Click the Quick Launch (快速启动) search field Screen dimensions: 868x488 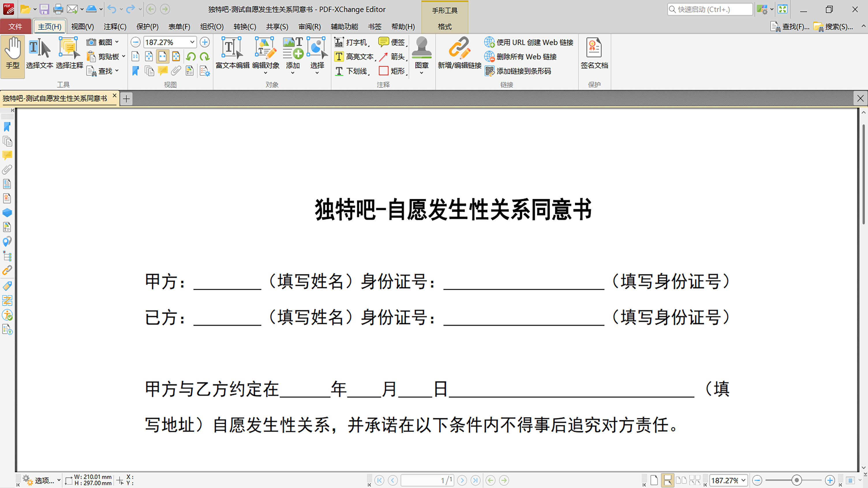[x=710, y=9]
